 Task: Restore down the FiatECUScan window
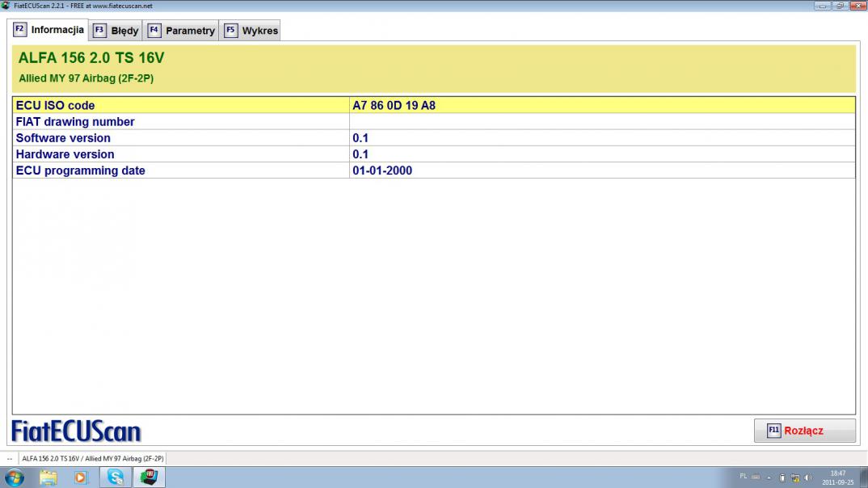coord(840,6)
